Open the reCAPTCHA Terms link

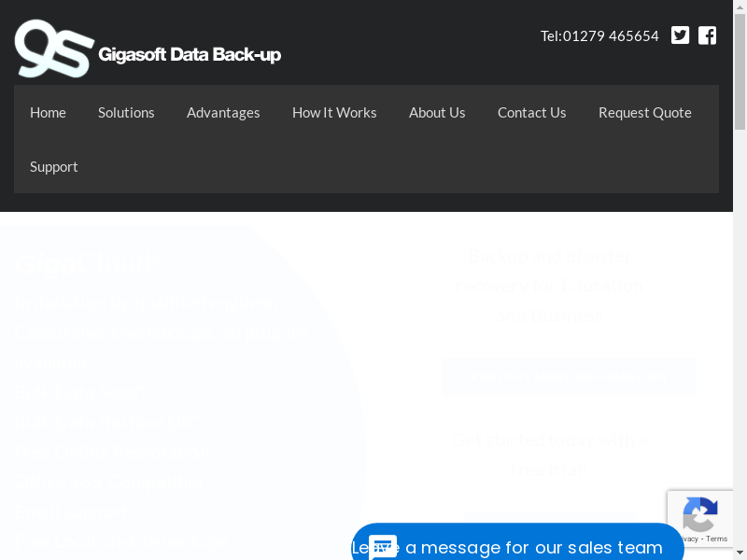[x=717, y=539]
